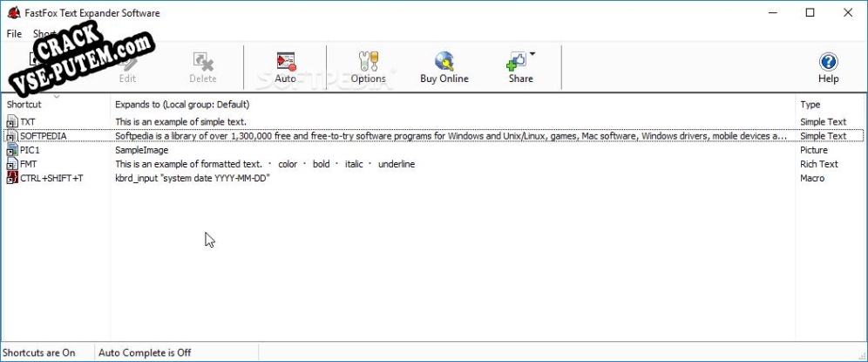Select the SOFTPEDIA shortcut document icon

[12, 136]
